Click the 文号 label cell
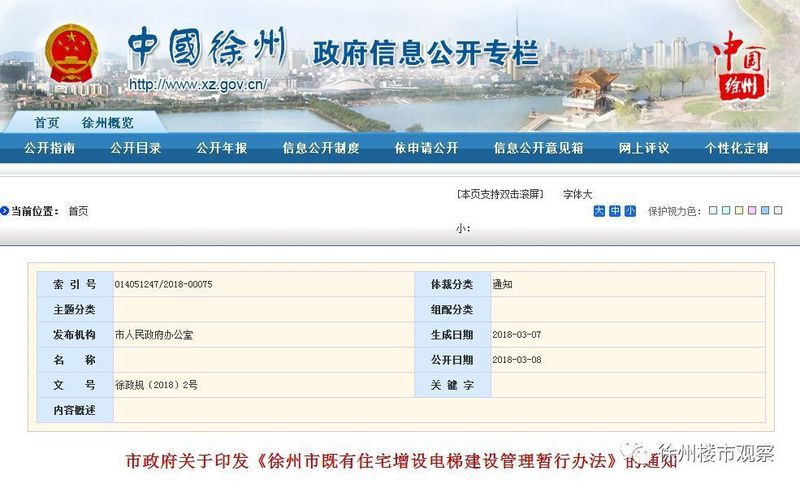Screen dimensions: 800x488 pyautogui.click(x=75, y=385)
